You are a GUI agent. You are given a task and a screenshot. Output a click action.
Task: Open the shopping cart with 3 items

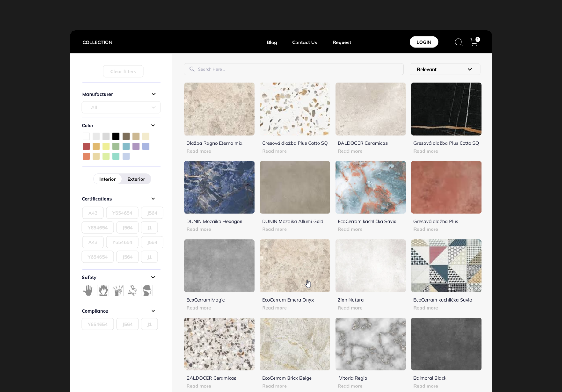474,42
